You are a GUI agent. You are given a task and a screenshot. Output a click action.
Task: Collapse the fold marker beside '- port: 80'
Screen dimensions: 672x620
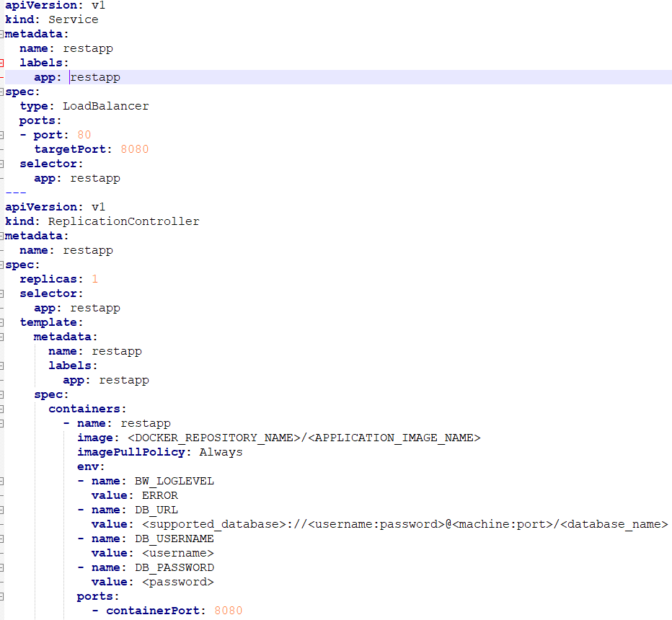click(1, 135)
